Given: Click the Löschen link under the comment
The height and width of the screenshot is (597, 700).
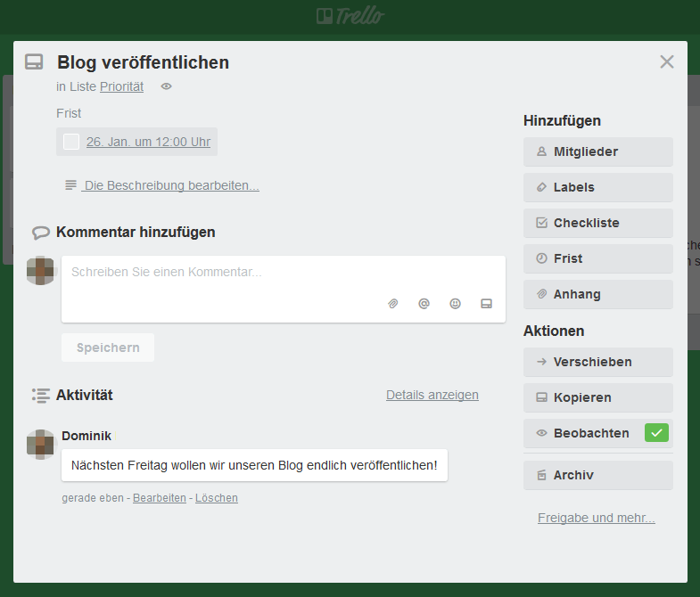Looking at the screenshot, I should [x=217, y=498].
